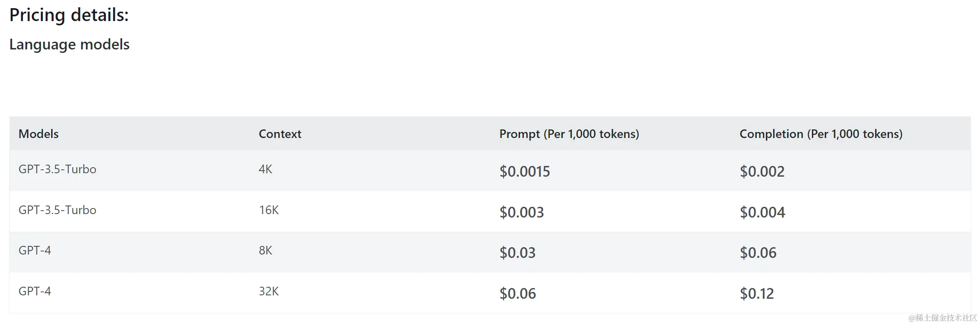Select the $0.004 completion price

[x=762, y=212]
